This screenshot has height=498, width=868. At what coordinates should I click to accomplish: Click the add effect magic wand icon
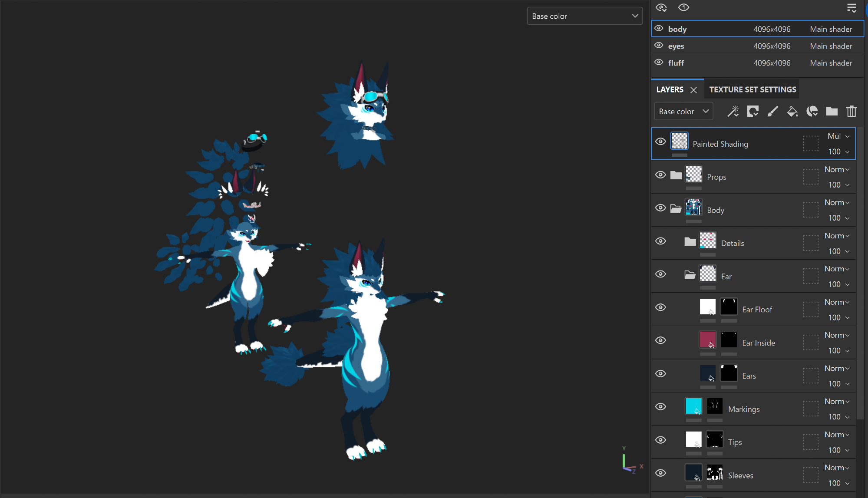tap(733, 112)
